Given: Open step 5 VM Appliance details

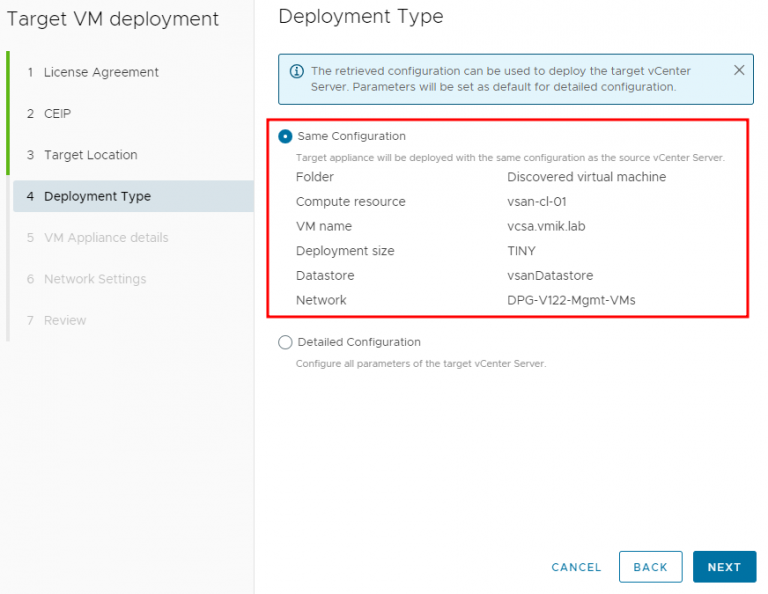Looking at the screenshot, I should [98, 238].
